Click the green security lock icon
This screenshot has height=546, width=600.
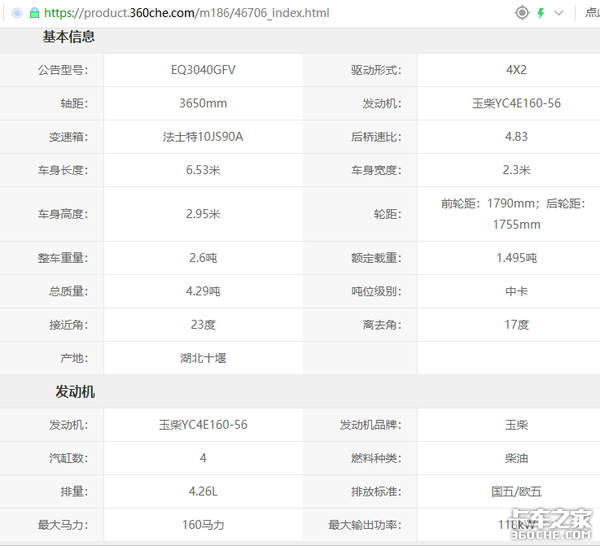pyautogui.click(x=34, y=13)
